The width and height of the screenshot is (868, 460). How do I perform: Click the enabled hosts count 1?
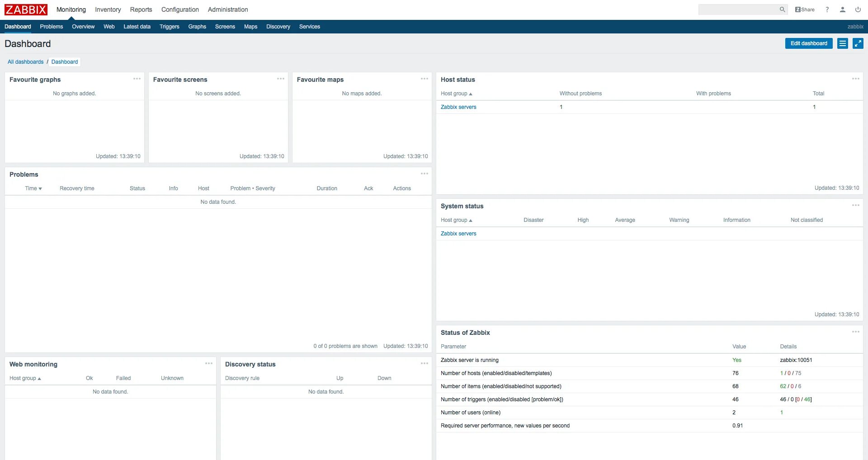coord(782,373)
